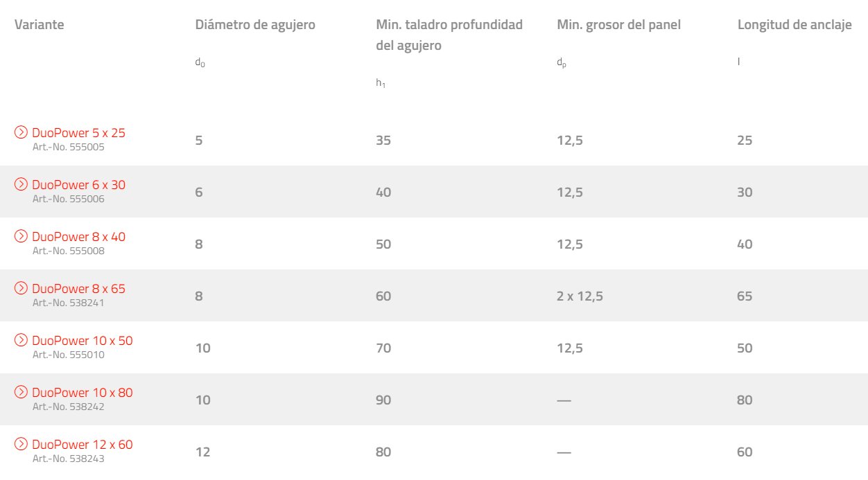Click Art.-No. 538241 text

point(69,303)
